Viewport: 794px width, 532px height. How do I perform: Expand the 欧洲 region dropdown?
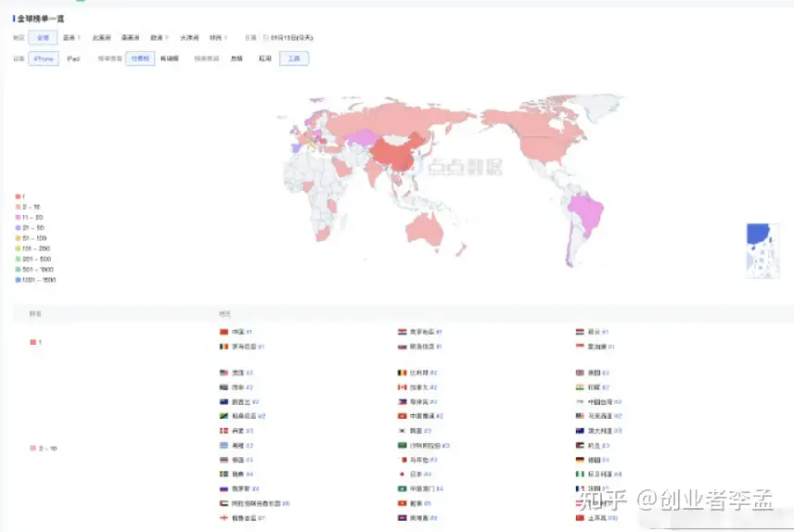160,38
